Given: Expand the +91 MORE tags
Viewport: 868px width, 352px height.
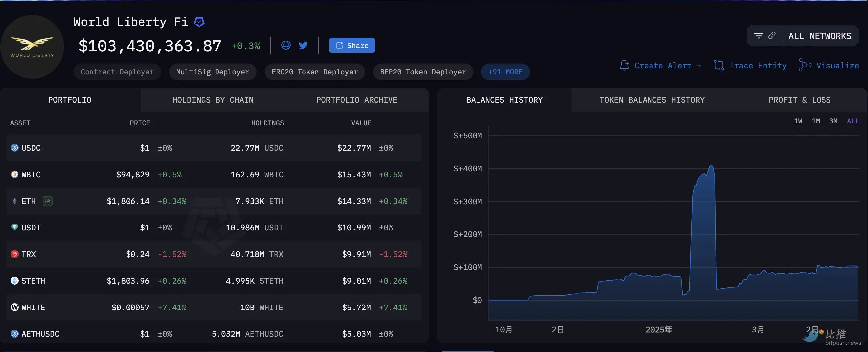Looking at the screenshot, I should (x=505, y=72).
